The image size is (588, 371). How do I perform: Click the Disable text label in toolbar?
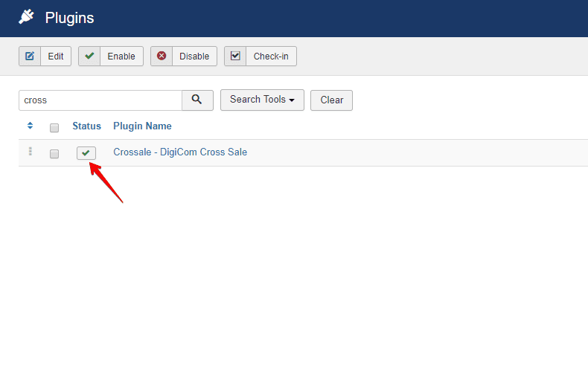194,57
